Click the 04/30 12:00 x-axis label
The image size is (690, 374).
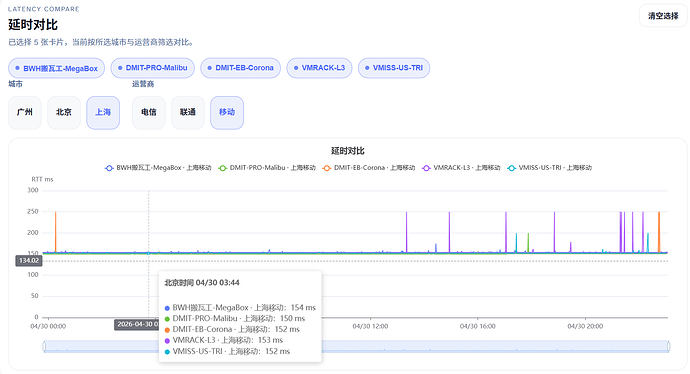pos(370,326)
